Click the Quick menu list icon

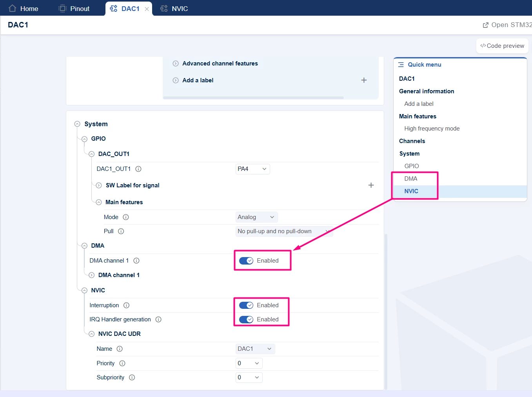click(x=401, y=65)
